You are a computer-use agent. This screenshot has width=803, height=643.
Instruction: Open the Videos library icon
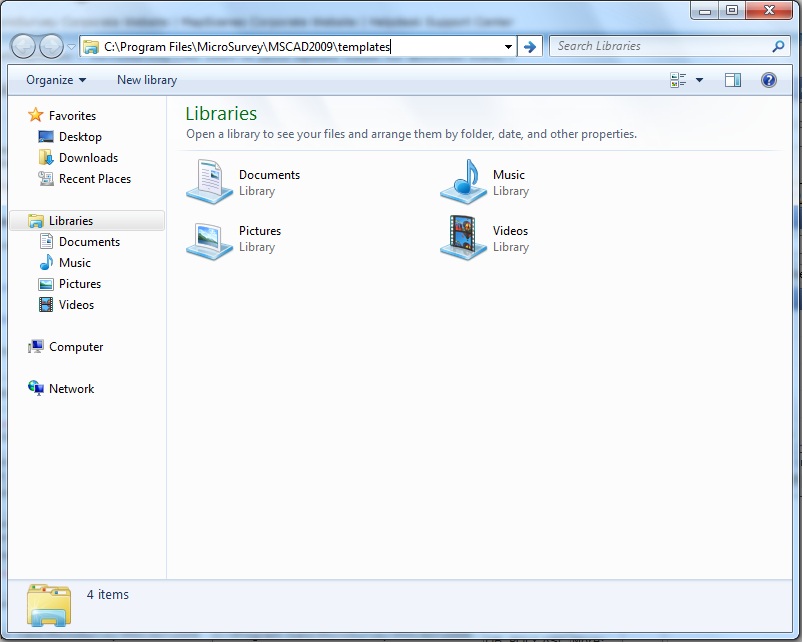[x=463, y=238]
